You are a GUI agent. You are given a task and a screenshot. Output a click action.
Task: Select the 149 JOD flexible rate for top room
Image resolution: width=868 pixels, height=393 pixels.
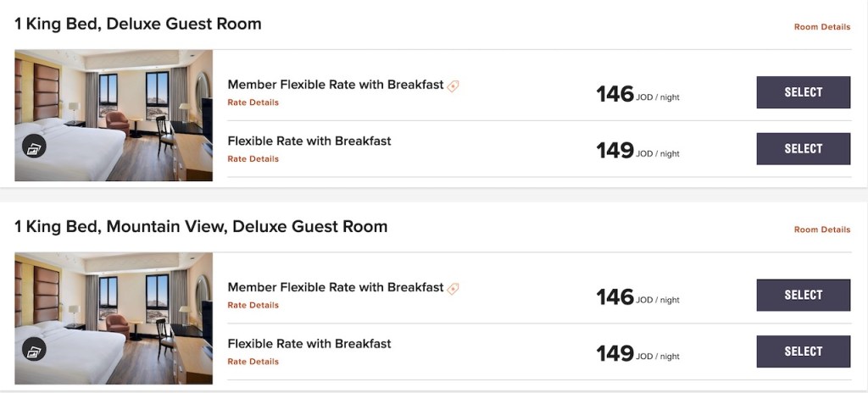pos(803,148)
